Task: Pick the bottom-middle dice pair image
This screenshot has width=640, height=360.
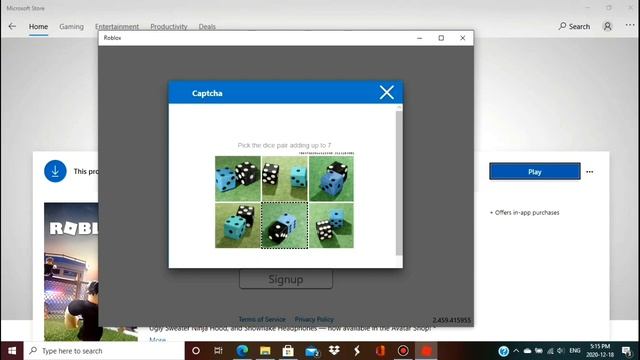Action: (284, 225)
